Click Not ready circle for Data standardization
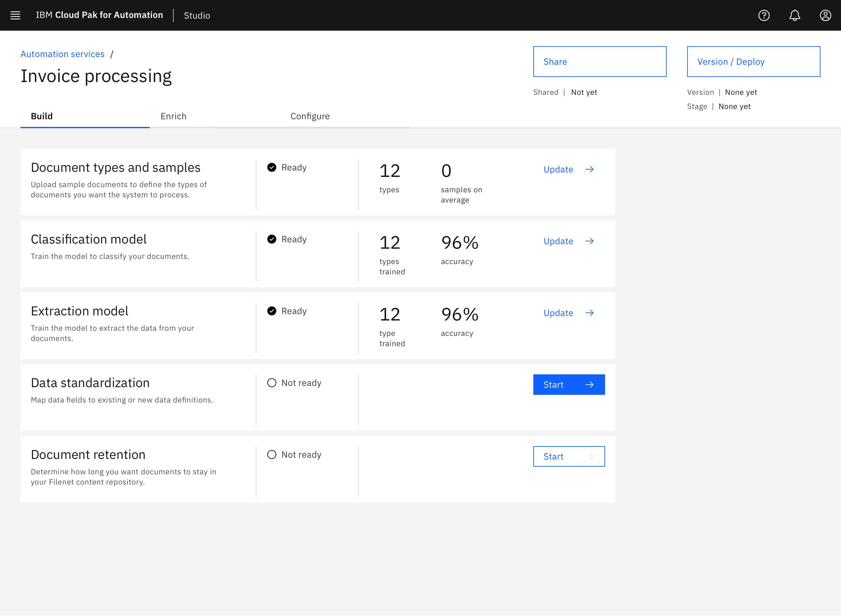 [x=272, y=383]
